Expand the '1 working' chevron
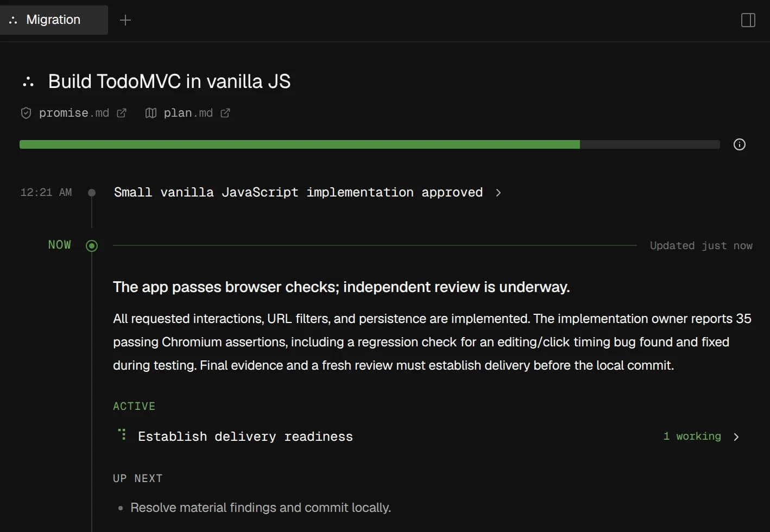The height and width of the screenshot is (532, 770). pyautogui.click(x=736, y=437)
